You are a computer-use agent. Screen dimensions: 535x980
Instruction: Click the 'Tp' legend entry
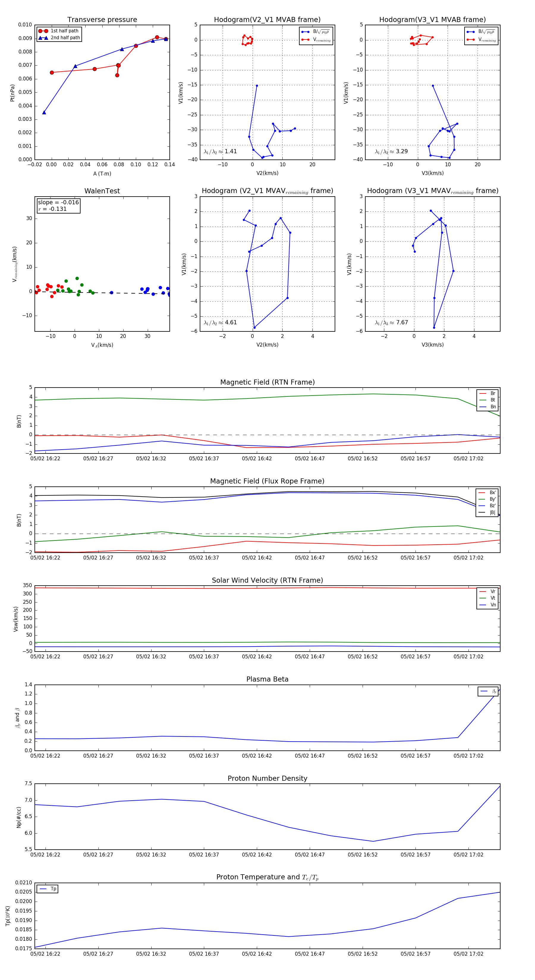(x=48, y=889)
